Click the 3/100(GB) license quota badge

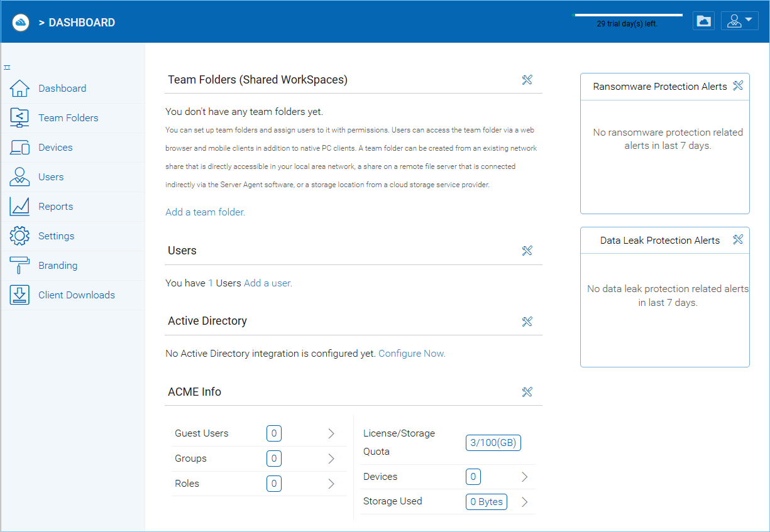coord(493,443)
